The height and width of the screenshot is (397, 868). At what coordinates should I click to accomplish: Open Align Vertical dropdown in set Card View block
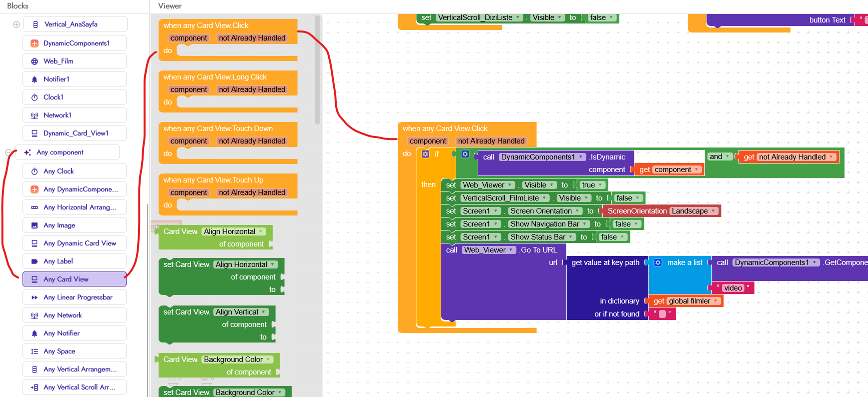click(241, 312)
